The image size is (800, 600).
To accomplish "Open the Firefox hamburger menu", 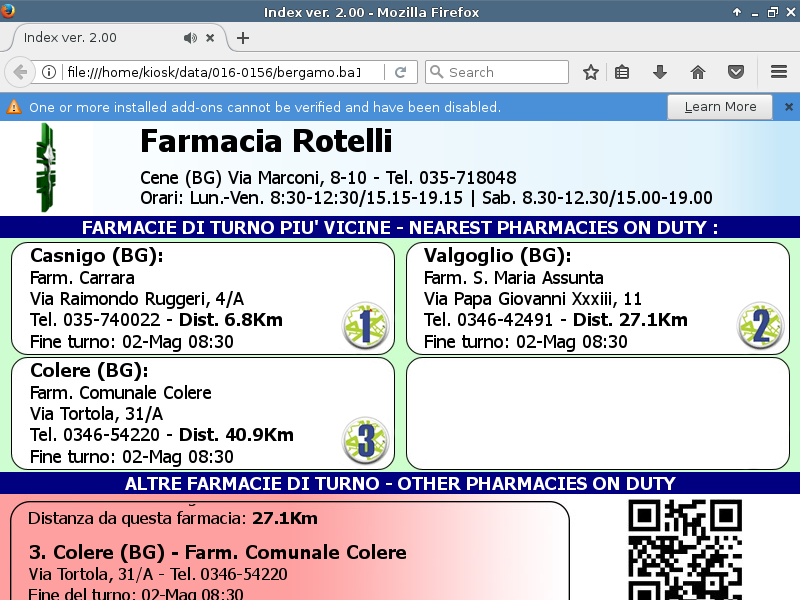I will click(779, 72).
